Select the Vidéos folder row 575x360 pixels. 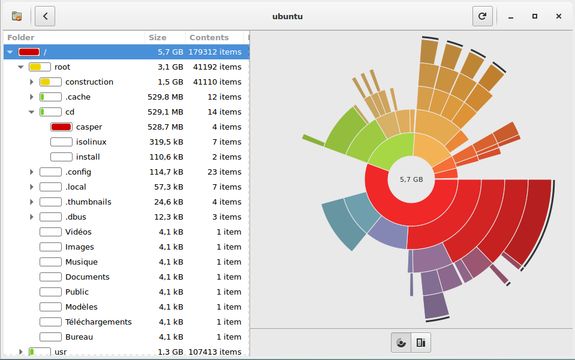pos(126,232)
